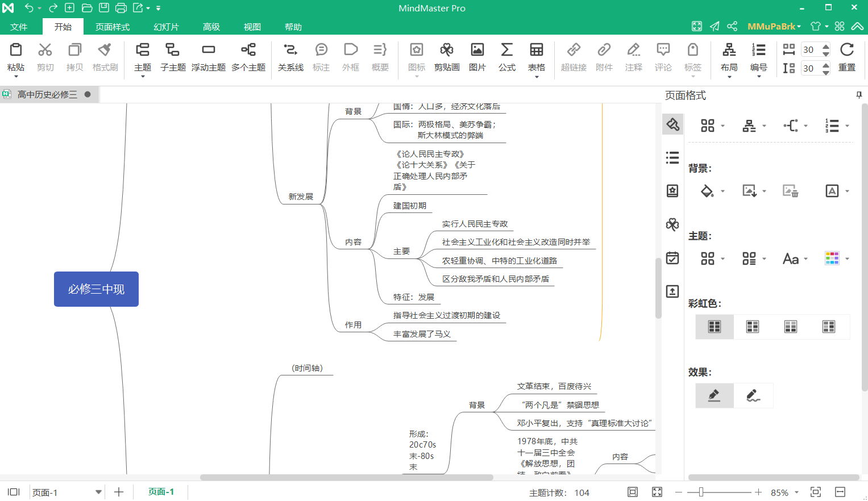This screenshot has height=501, width=868.
Task: Enter fullscreen via status bar icon
Action: coord(657,492)
